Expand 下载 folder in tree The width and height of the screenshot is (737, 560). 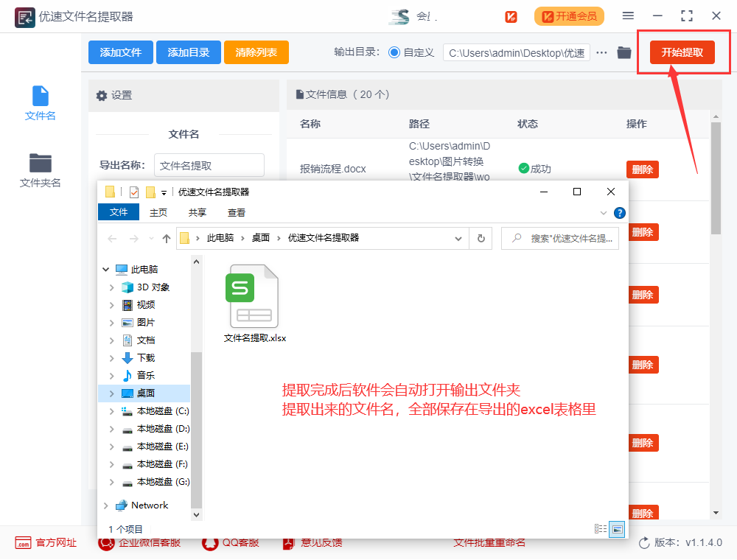pos(112,358)
